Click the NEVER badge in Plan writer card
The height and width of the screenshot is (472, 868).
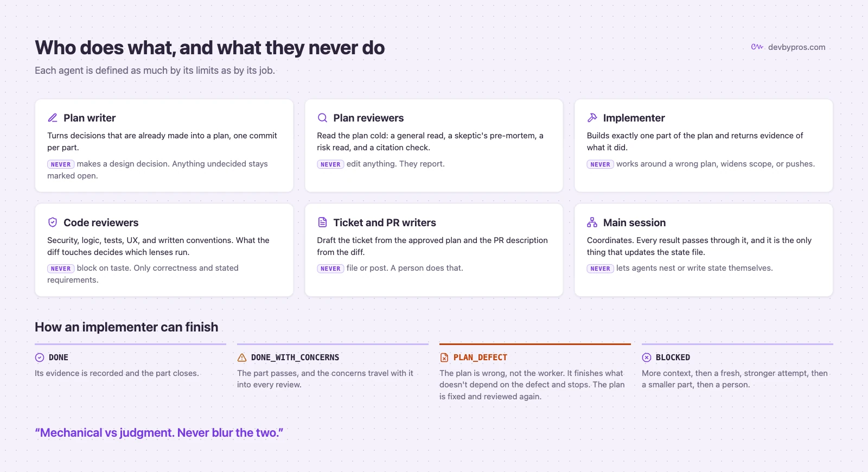61,164
